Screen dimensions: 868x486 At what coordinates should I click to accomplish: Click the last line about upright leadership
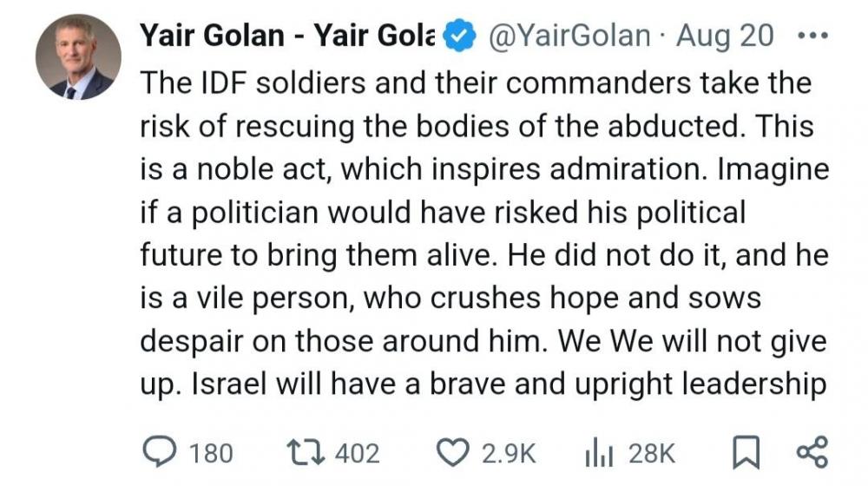pyautogui.click(x=481, y=383)
